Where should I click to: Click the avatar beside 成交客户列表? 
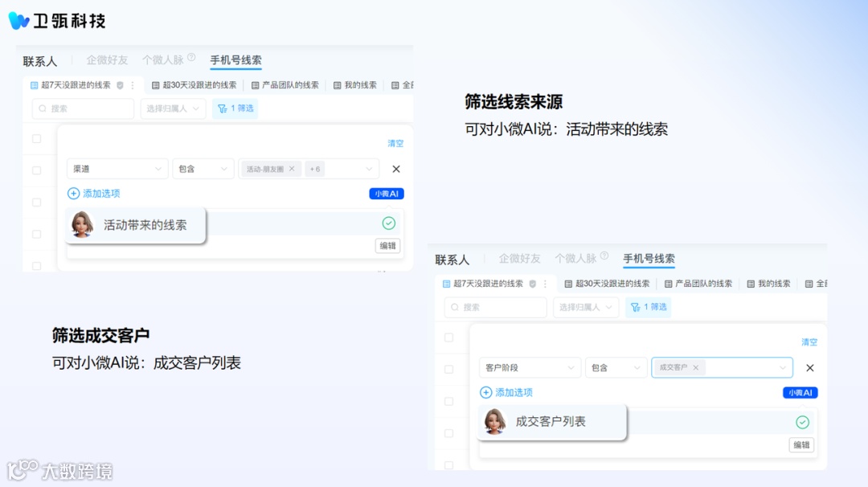tap(495, 421)
